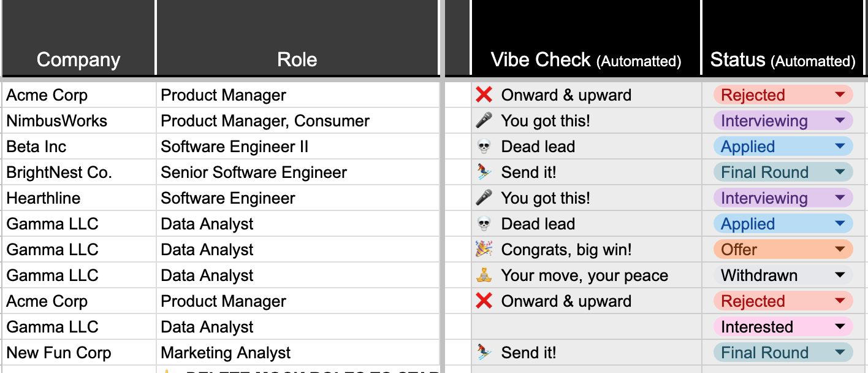Click the microphone icon in NimbusWorks row
Viewport: 868px width, 373px height.
(x=484, y=121)
